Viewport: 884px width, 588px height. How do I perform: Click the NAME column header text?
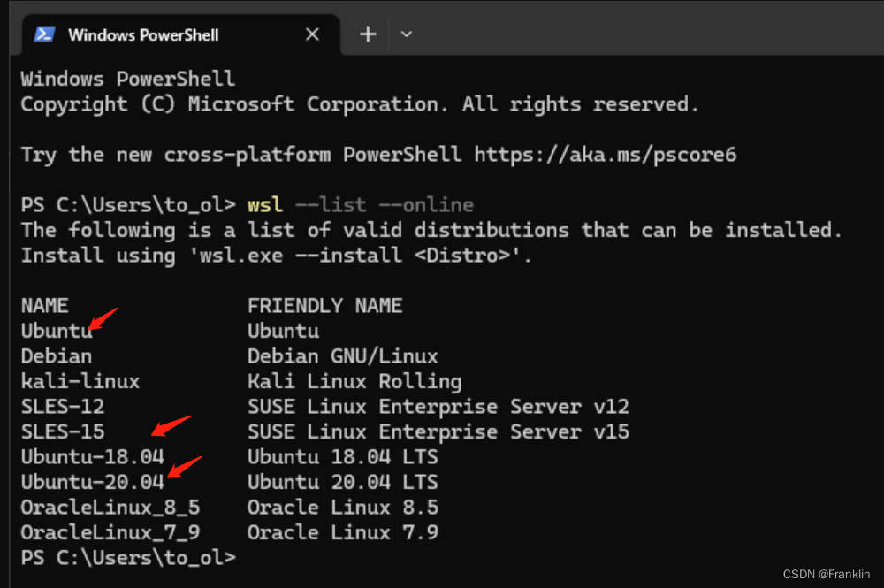tap(44, 305)
